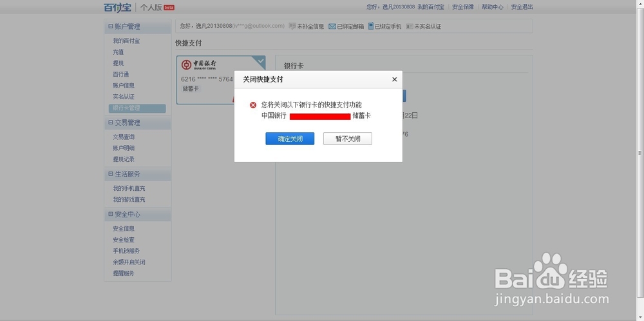Viewport: 644px width, 321px height.
Task: Click 未补全信息 status icon
Action: coord(292,26)
